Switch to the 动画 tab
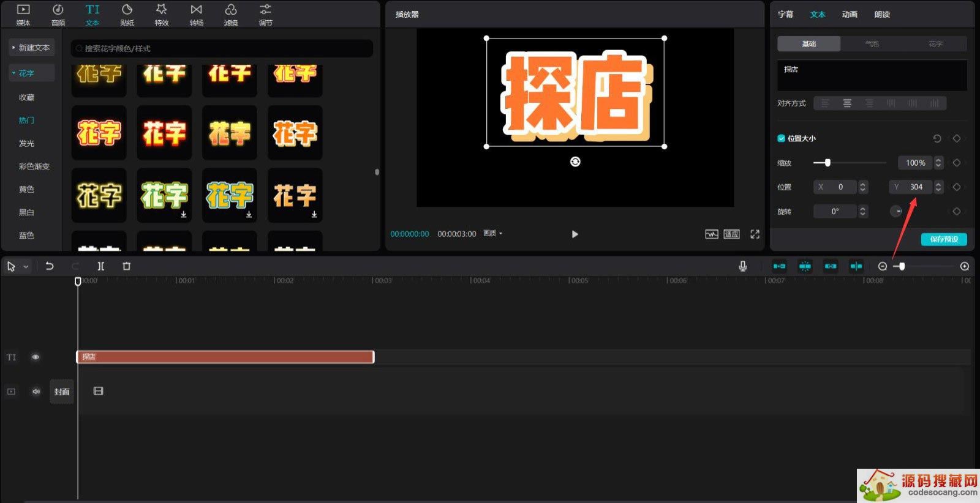Image resolution: width=980 pixels, height=503 pixels. click(x=849, y=15)
